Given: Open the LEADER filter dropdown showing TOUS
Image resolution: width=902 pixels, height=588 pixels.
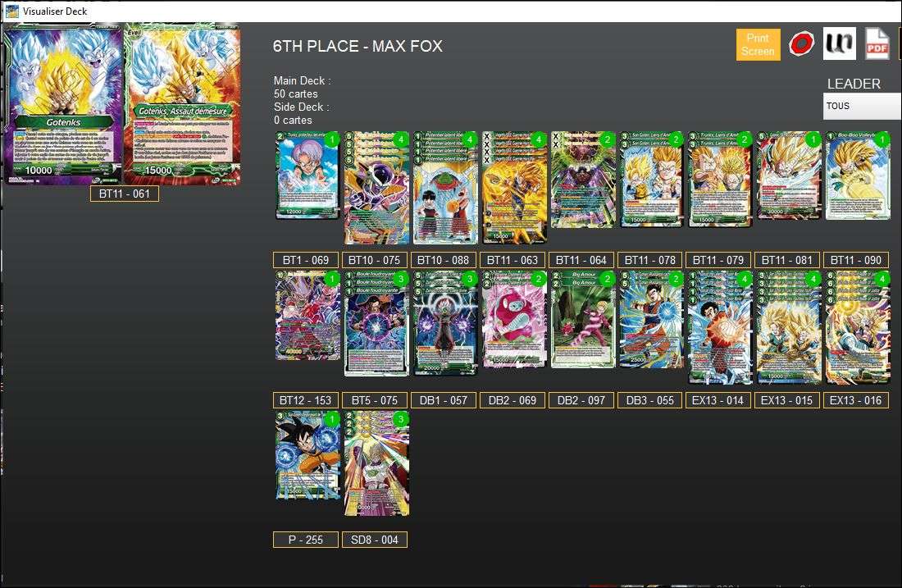Looking at the screenshot, I should (861, 106).
